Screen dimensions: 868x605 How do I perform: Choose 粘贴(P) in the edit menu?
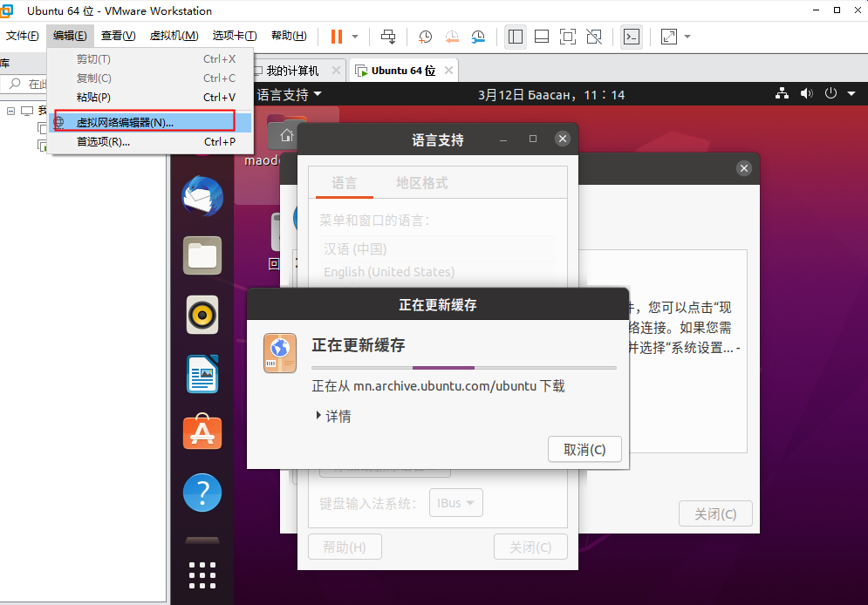[x=151, y=98]
